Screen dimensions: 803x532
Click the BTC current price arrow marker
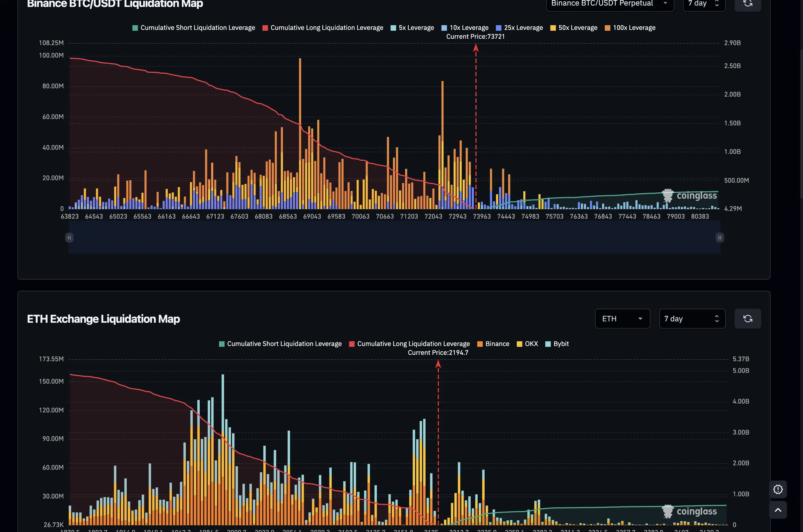click(475, 48)
